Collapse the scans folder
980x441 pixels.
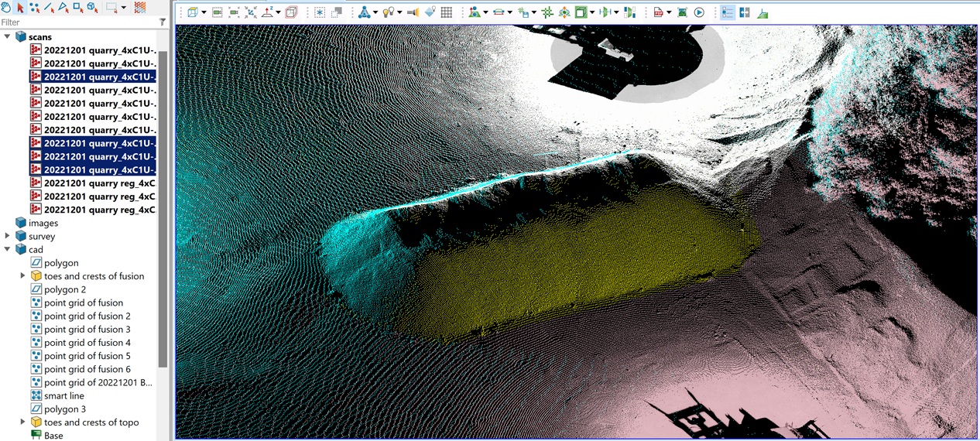[x=8, y=37]
